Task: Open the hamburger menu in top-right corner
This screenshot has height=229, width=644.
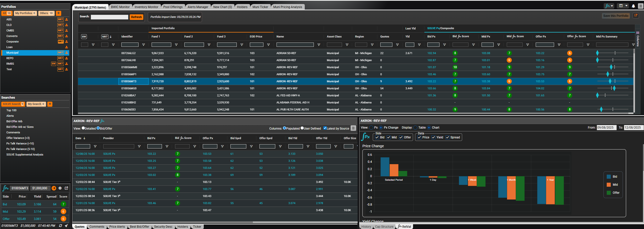Action: (x=640, y=6)
